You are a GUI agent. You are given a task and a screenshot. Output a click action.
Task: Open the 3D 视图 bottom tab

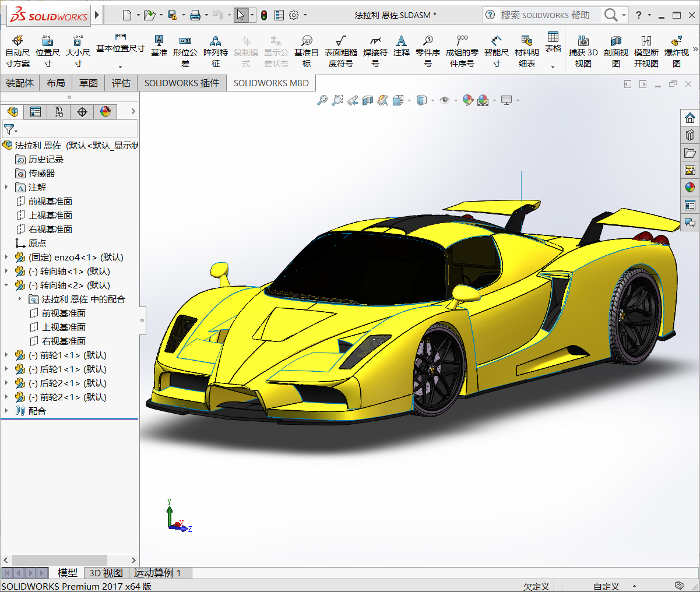coord(106,573)
